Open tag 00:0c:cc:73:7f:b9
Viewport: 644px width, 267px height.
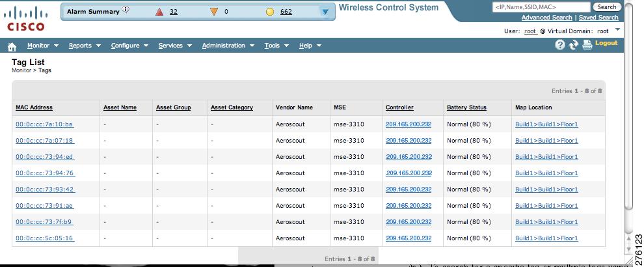(44, 222)
